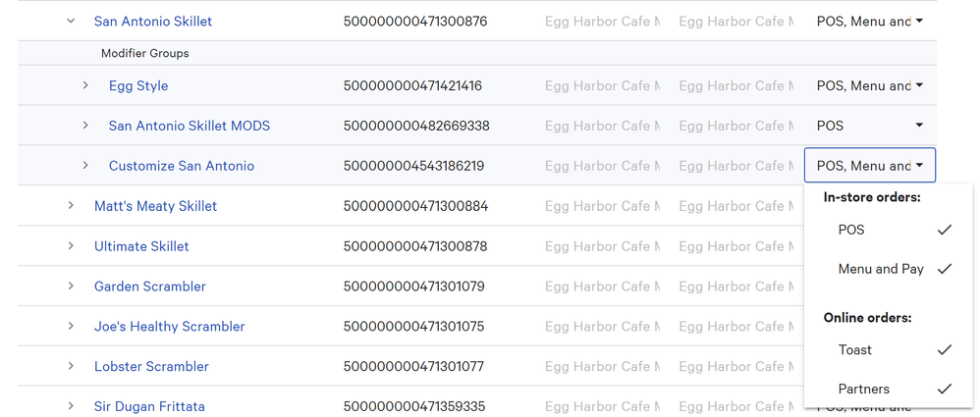The image size is (980, 417).
Task: Expand the Egg Style modifier group
Action: (x=85, y=85)
